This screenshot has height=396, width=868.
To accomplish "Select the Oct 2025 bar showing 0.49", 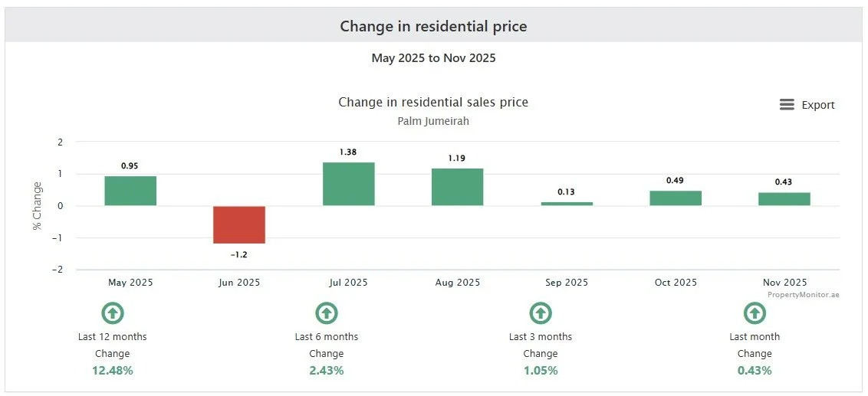I will [676, 198].
